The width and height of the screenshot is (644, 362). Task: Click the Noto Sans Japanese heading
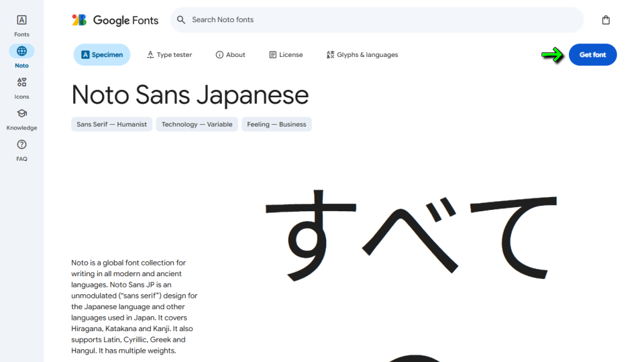coord(190,95)
